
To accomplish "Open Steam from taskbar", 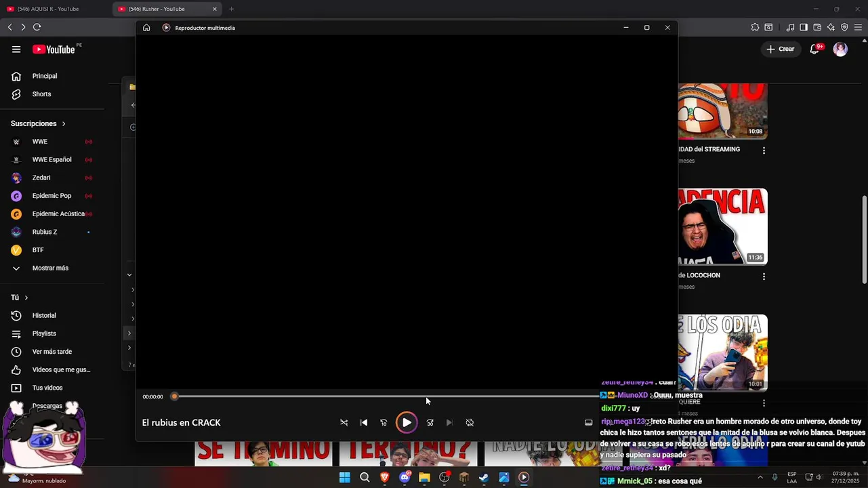I will 484,477.
